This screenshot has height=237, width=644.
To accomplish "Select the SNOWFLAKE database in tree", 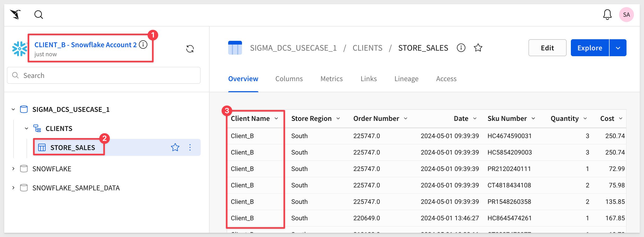I will point(52,169).
